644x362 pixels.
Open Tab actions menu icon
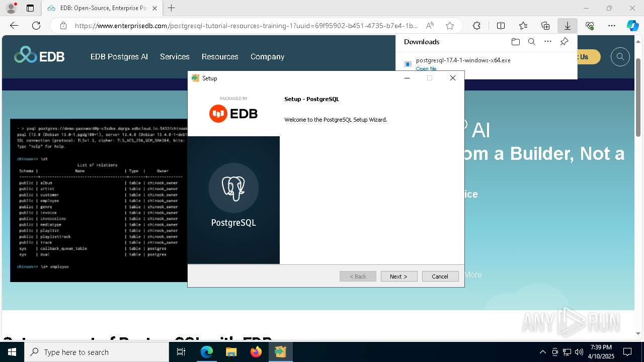30,8
